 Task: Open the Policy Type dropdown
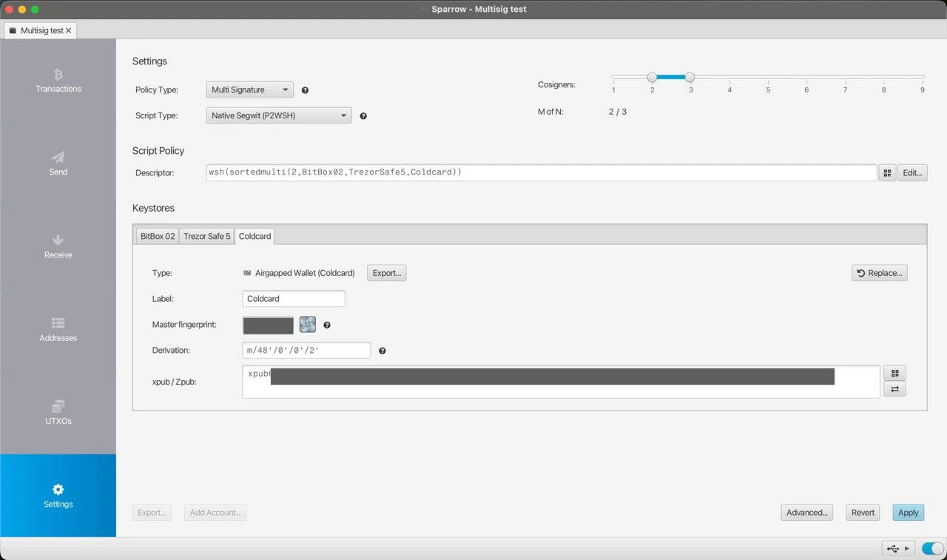249,90
